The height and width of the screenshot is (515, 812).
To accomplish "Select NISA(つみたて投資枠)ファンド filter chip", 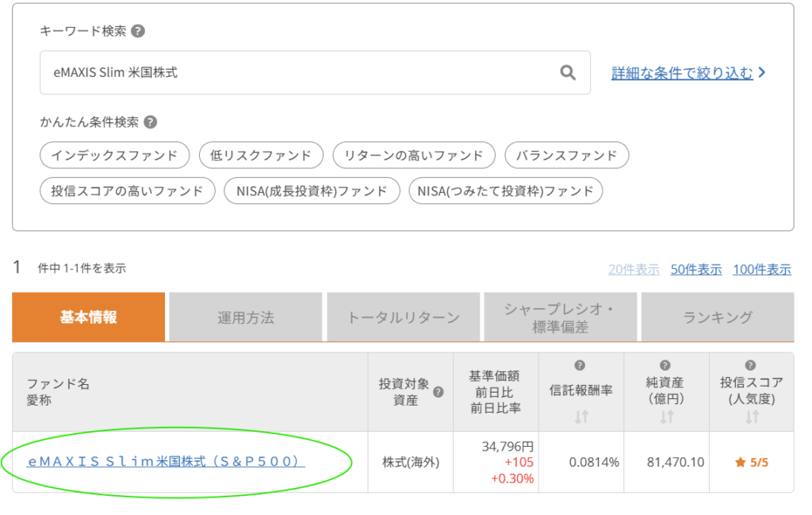I will 505,190.
